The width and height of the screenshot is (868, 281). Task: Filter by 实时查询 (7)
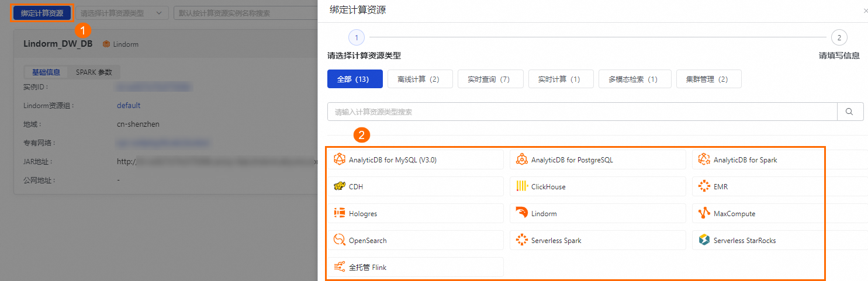pos(490,79)
